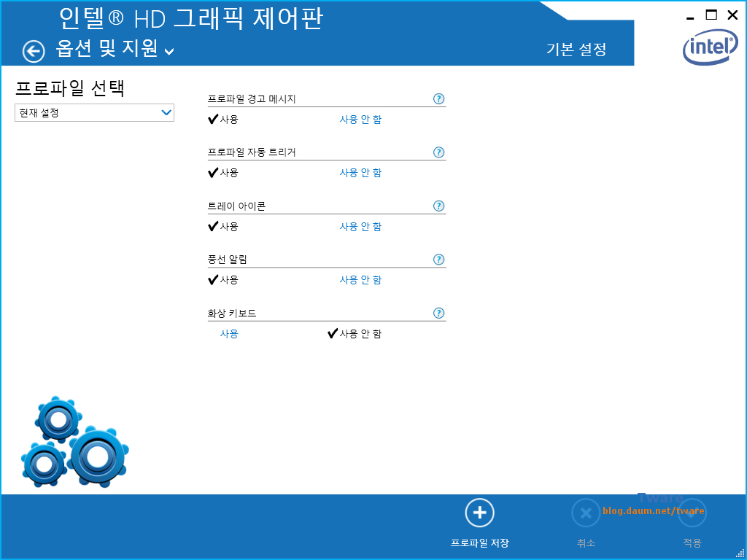Select 사용 안 함 for 트레이 아이콘

coord(360,227)
